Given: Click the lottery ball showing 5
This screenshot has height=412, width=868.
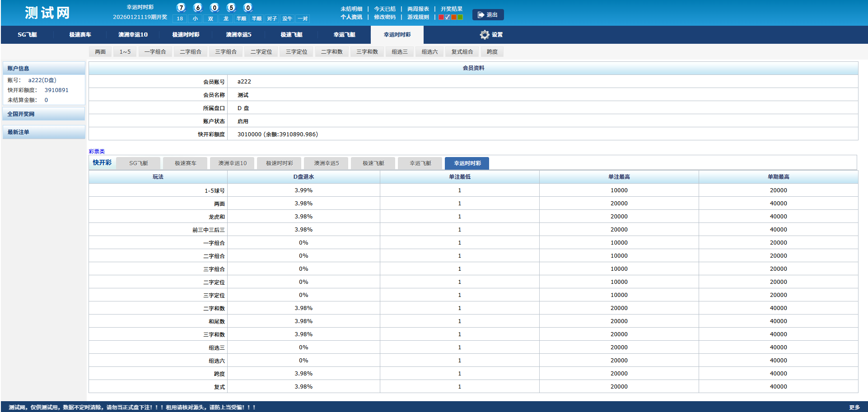Looking at the screenshot, I should click(x=231, y=8).
